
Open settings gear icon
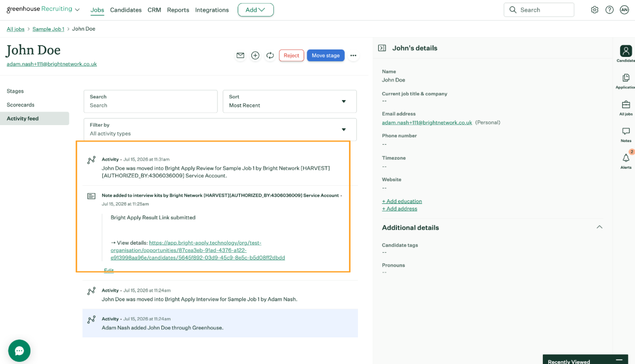pyautogui.click(x=595, y=10)
